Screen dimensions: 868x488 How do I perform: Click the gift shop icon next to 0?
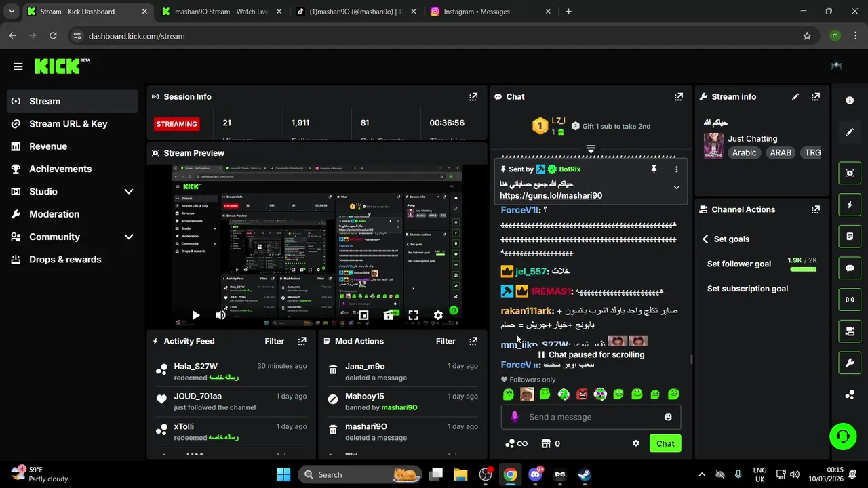546,443
